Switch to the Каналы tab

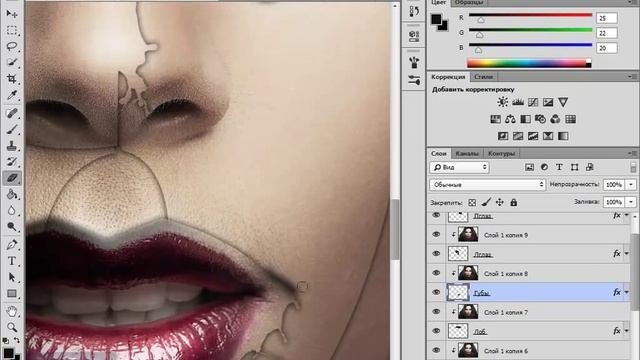point(467,153)
